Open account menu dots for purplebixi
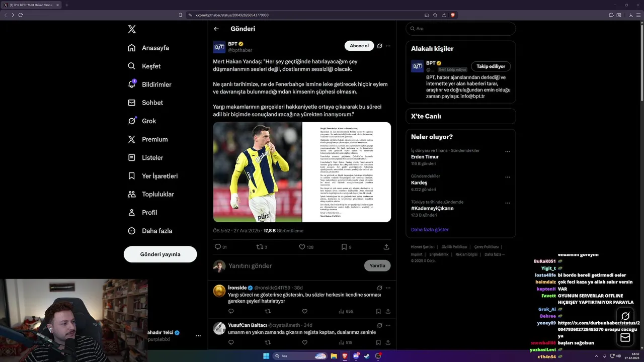The height and width of the screenshot is (362, 644). (x=198, y=335)
